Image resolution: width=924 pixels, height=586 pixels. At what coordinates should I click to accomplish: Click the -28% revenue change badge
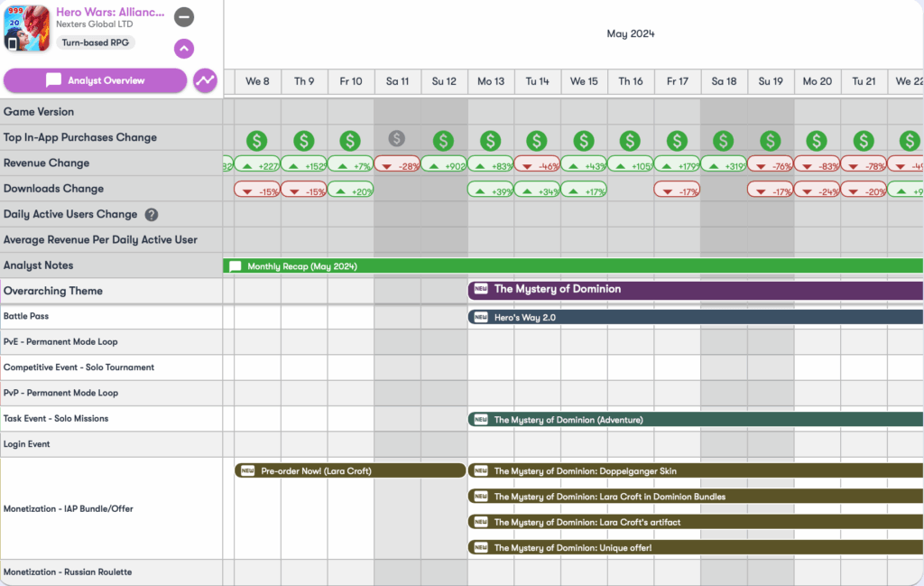[397, 164]
